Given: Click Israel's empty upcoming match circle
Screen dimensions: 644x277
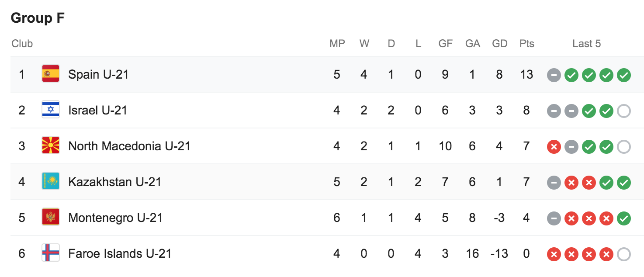Looking at the screenshot, I should pos(624,111).
